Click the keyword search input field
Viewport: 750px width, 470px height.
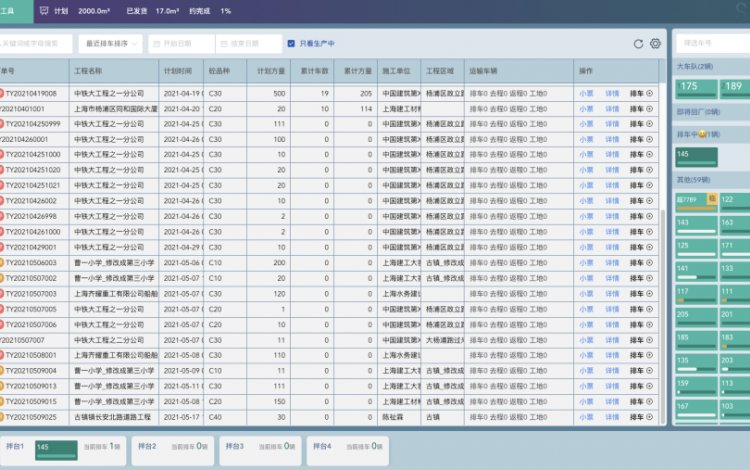click(x=36, y=44)
